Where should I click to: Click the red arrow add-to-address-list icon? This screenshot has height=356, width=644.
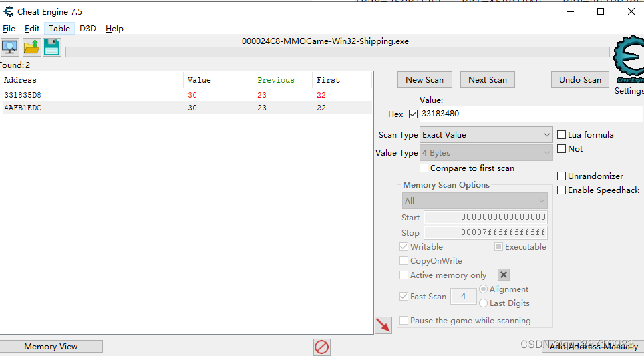383,325
